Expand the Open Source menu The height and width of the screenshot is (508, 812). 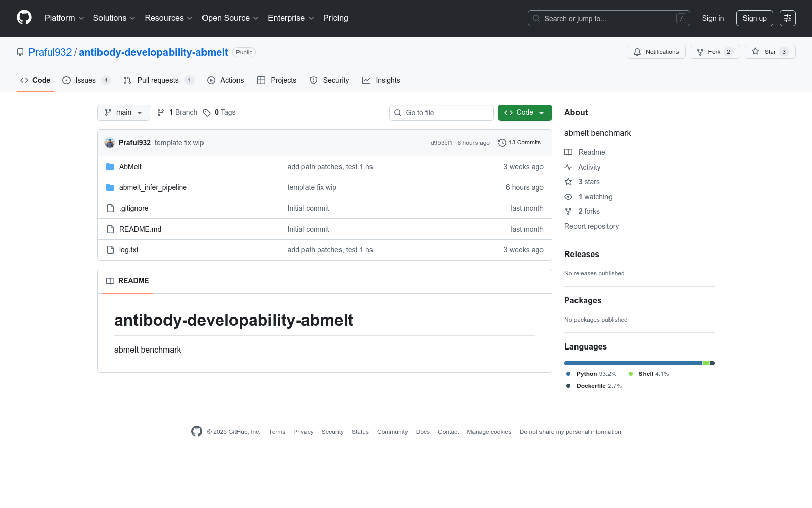click(x=230, y=18)
